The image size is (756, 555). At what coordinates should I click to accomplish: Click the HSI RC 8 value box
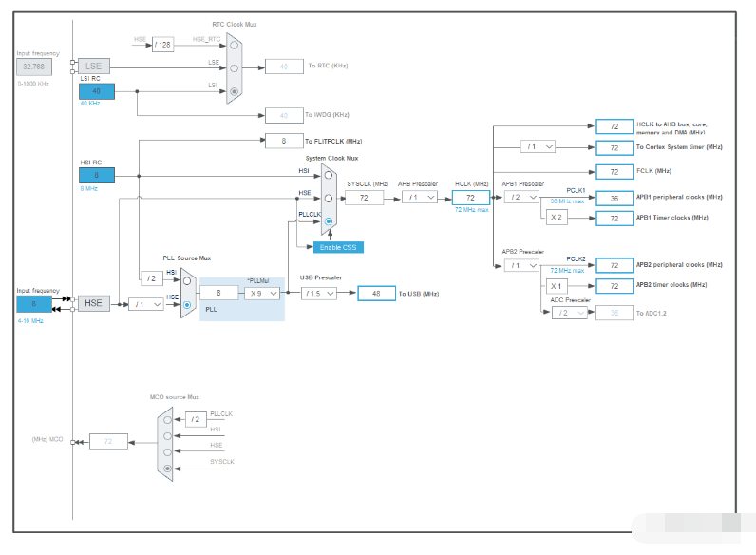(97, 175)
